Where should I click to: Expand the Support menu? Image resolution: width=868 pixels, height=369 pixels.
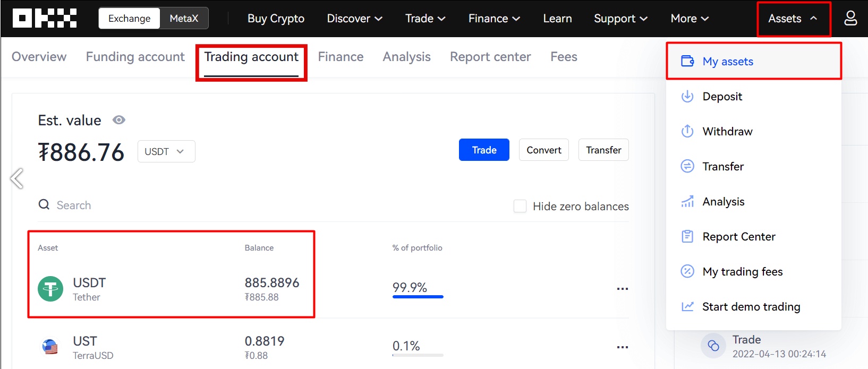pos(620,18)
